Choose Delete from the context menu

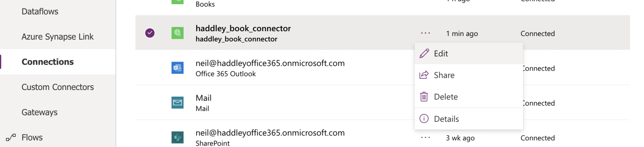click(x=445, y=97)
